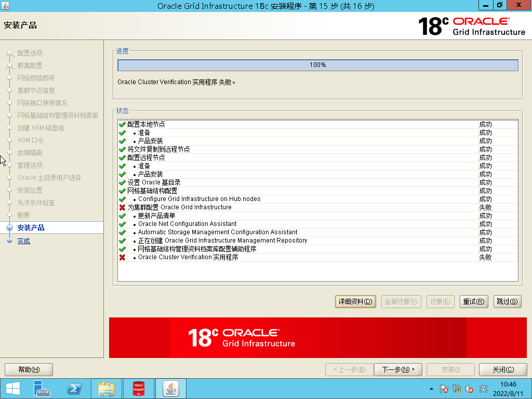Image resolution: width=532 pixels, height=399 pixels.
Task: Open PowerShell from the taskbar
Action: 74,389
